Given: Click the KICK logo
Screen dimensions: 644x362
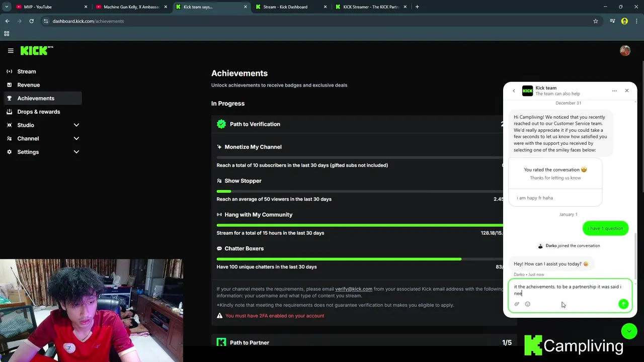Looking at the screenshot, I should [37, 50].
